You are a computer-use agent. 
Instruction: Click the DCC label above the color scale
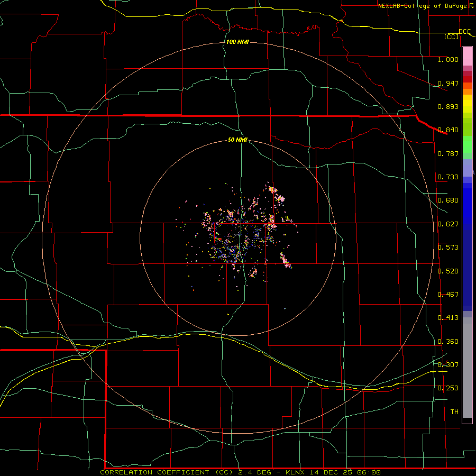pos(465,32)
